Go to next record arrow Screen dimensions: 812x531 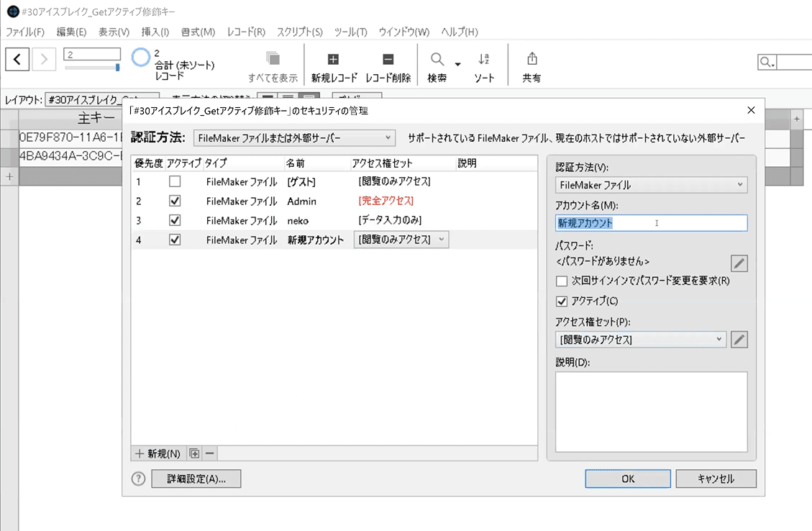(x=44, y=59)
